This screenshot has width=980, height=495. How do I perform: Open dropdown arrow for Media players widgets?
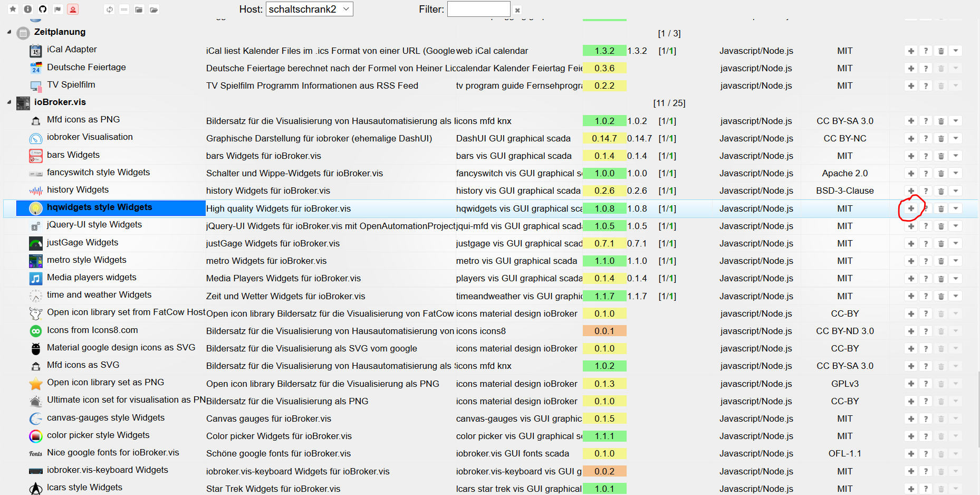(x=956, y=279)
